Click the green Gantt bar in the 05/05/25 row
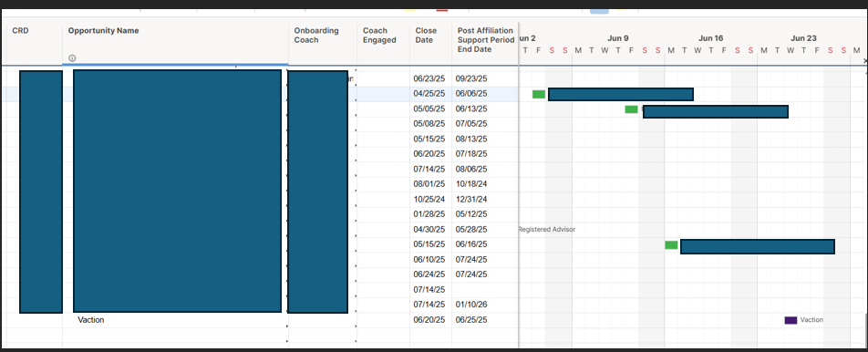 [x=631, y=109]
